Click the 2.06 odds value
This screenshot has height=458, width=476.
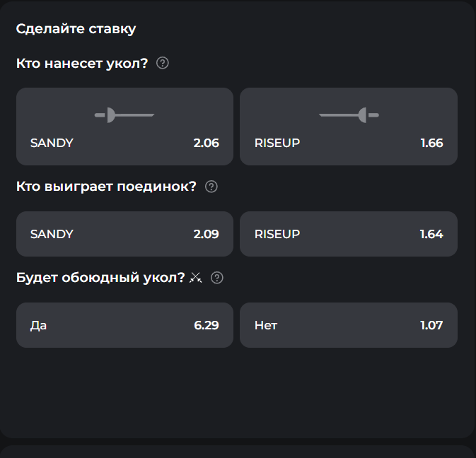point(206,143)
